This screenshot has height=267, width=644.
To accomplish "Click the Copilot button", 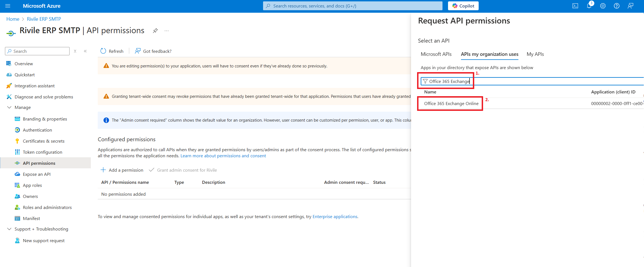I will click(463, 6).
